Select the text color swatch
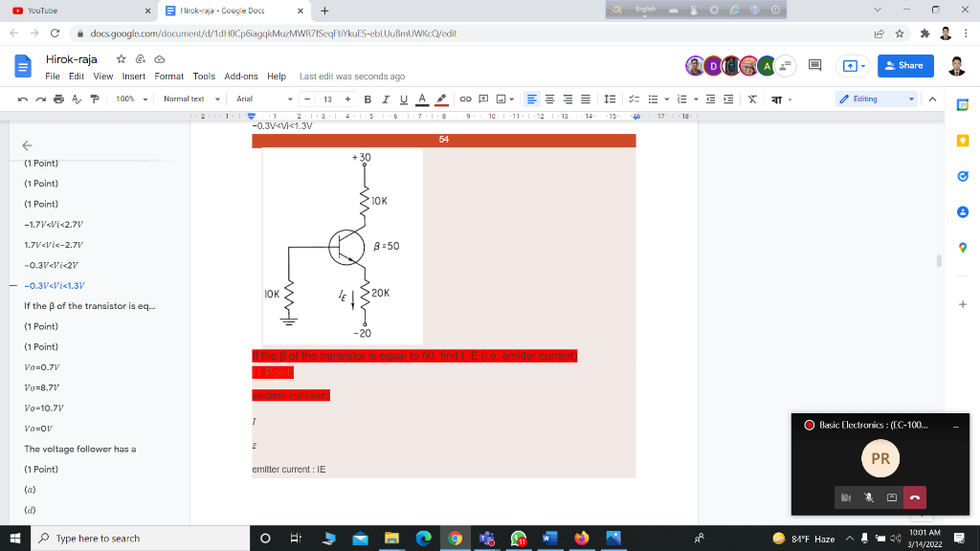980x551 pixels. click(x=420, y=99)
